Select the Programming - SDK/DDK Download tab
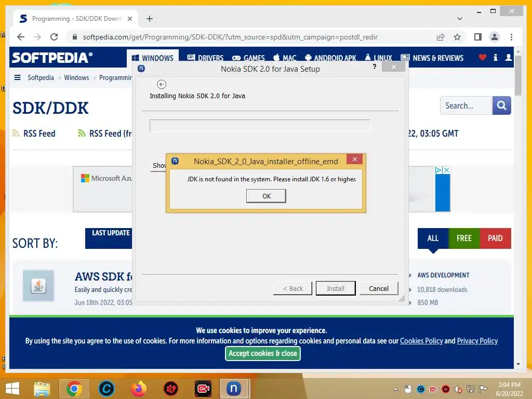Viewport: 532px width, 399px height. (76, 19)
